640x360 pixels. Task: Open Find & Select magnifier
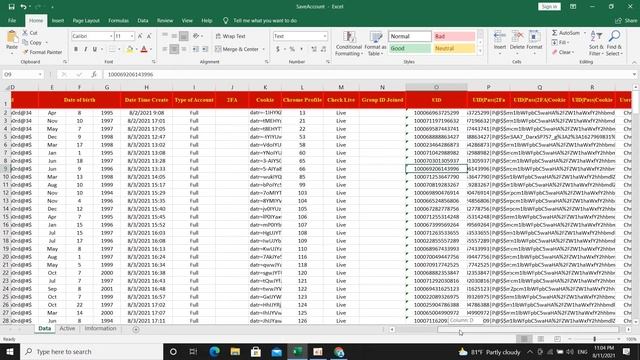(x=614, y=43)
